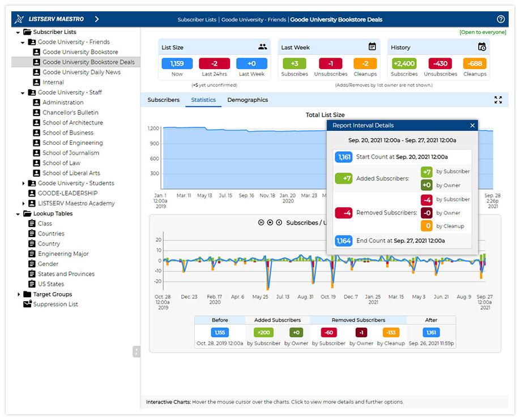Click the +2,400 History Subscribes badge
The height and width of the screenshot is (420, 520).
404,63
